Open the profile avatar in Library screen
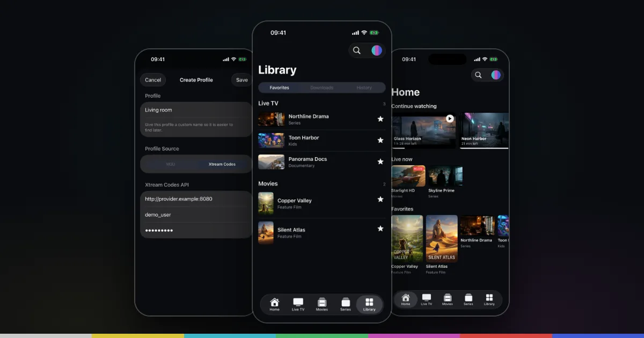 coord(377,50)
